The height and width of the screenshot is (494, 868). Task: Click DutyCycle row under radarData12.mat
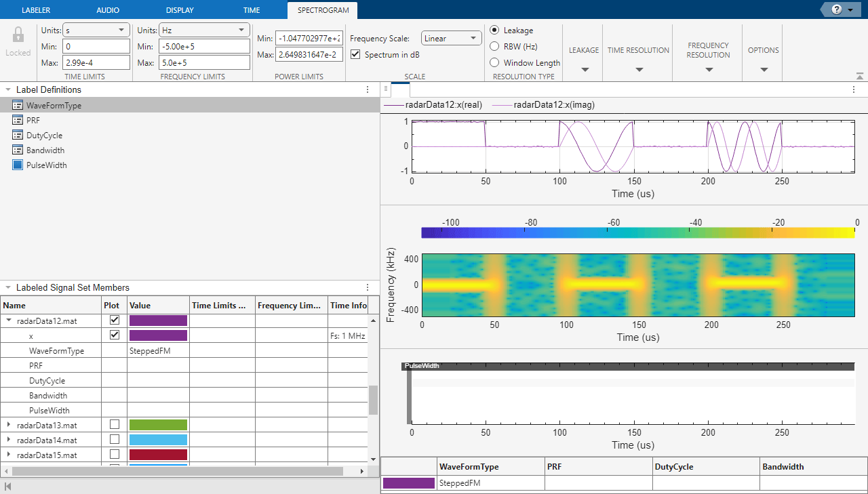pos(51,381)
